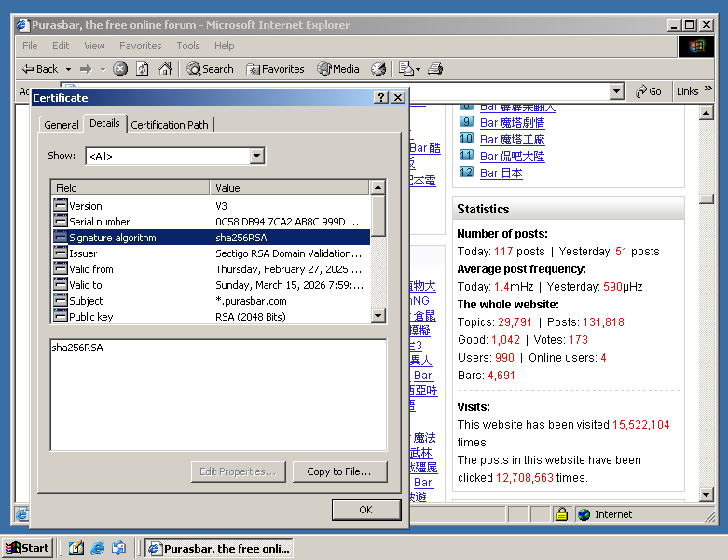Click the number 11 forum icon

[x=467, y=155]
